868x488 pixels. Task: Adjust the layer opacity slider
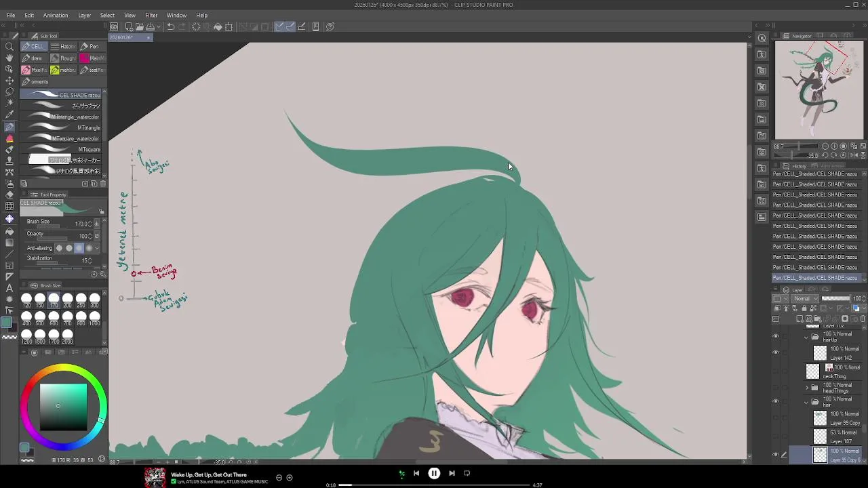coord(835,299)
